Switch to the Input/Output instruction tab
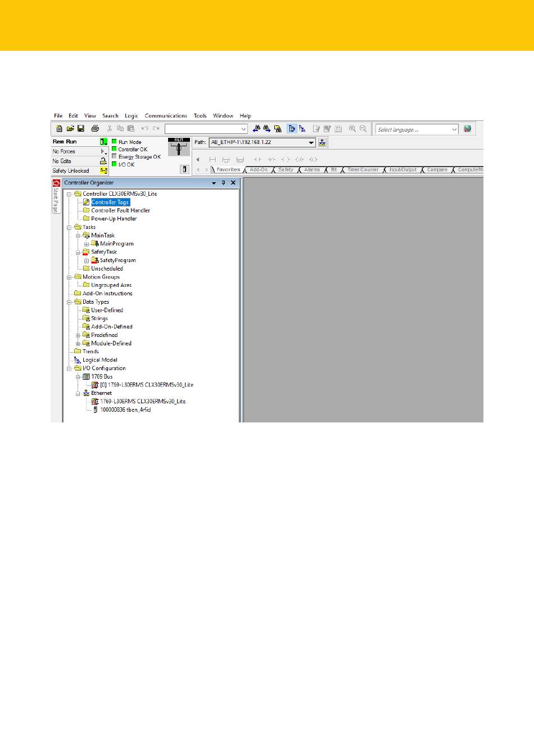534x756 pixels. [403, 169]
